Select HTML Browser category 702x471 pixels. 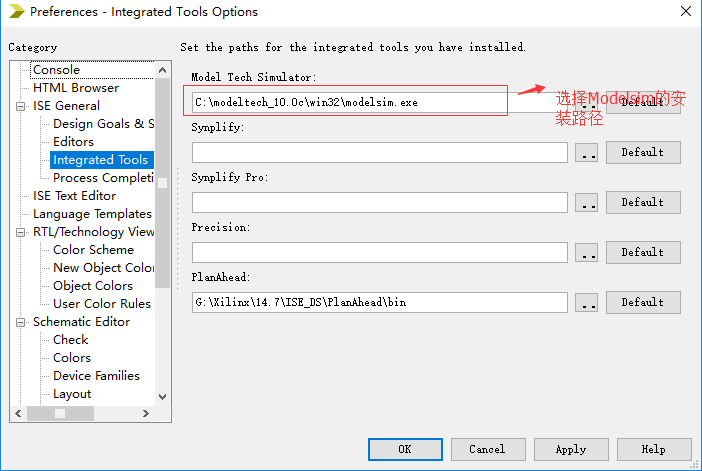(76, 88)
